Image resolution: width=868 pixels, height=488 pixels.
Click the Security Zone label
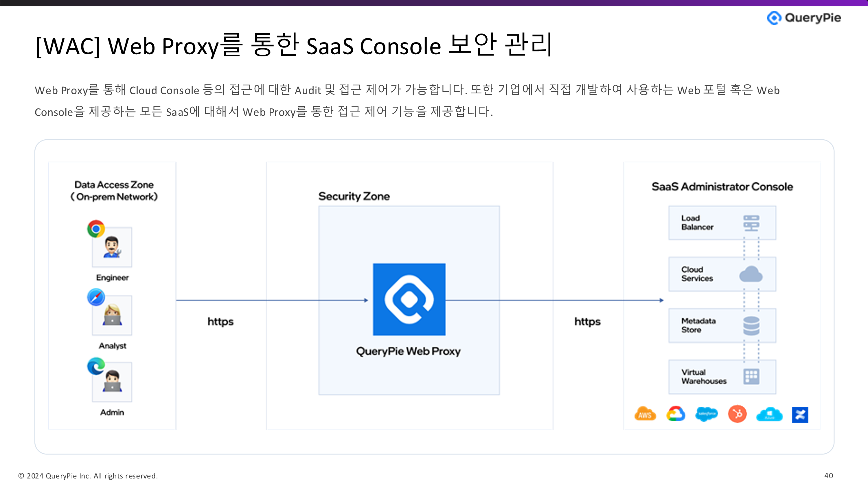(354, 196)
